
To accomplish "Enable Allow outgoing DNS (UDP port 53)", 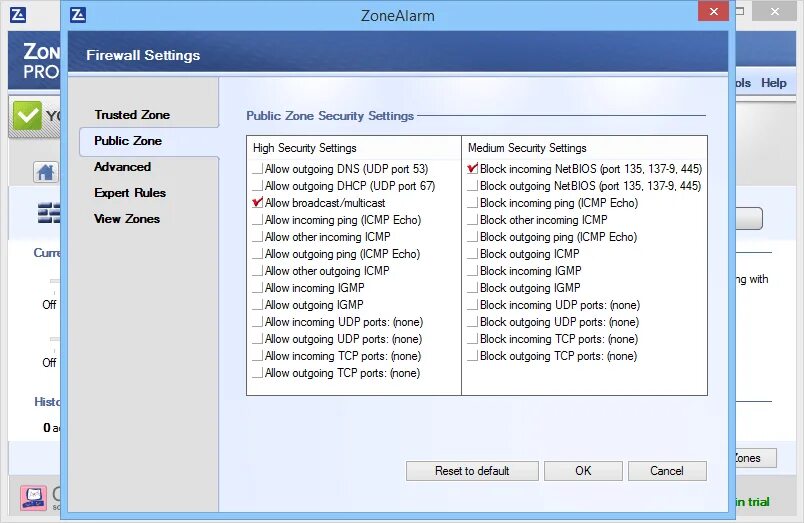I will click(257, 169).
